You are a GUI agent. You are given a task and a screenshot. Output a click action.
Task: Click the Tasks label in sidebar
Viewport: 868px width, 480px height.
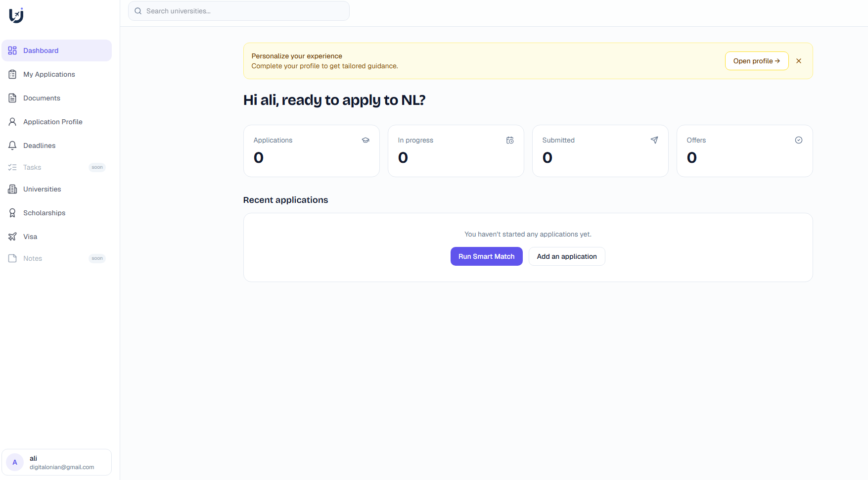pyautogui.click(x=32, y=167)
